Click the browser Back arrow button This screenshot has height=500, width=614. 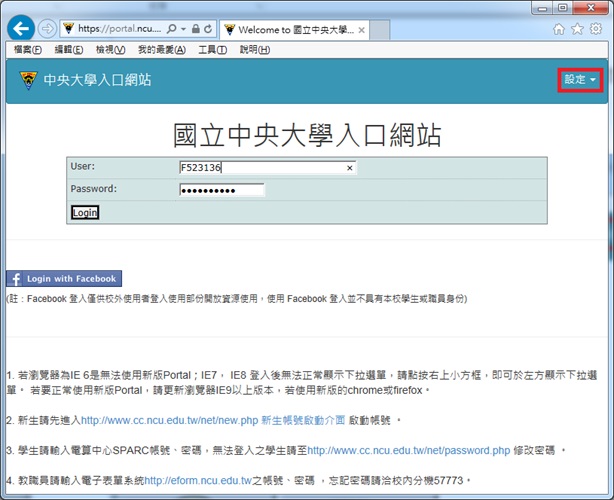[x=21, y=28]
